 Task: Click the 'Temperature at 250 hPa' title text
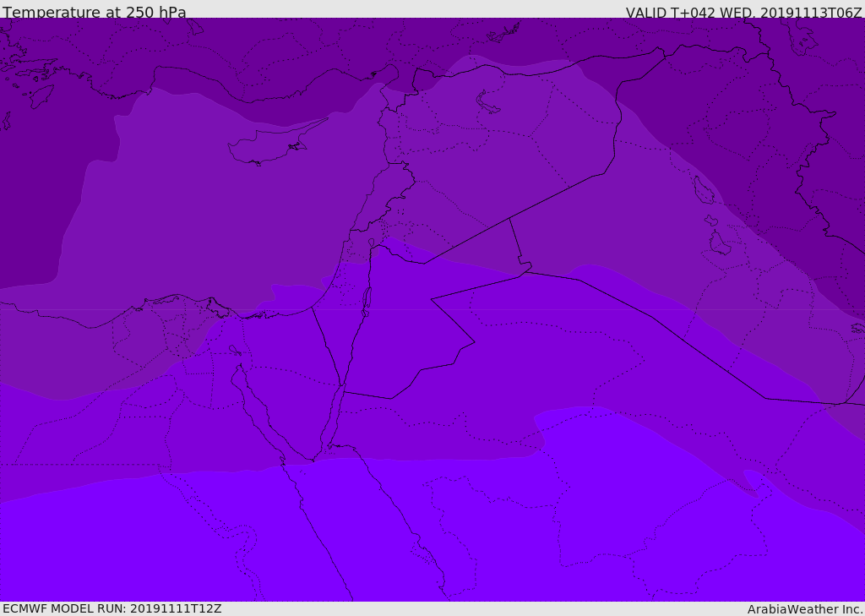pyautogui.click(x=95, y=12)
